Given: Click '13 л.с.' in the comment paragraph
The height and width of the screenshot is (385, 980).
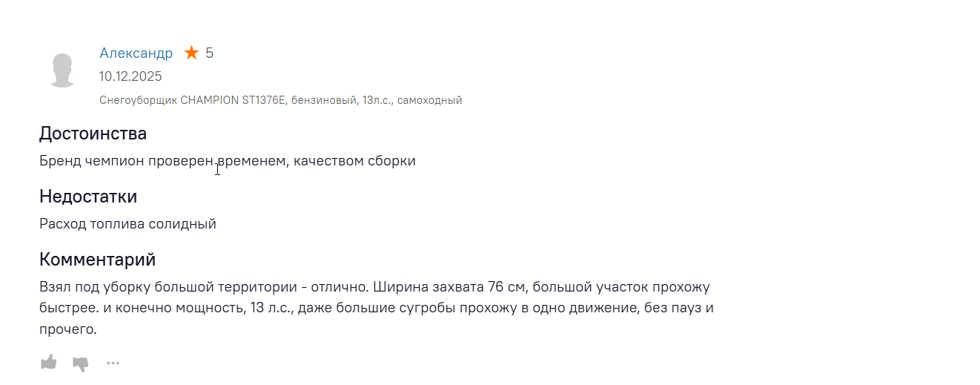Looking at the screenshot, I should coord(269,307).
